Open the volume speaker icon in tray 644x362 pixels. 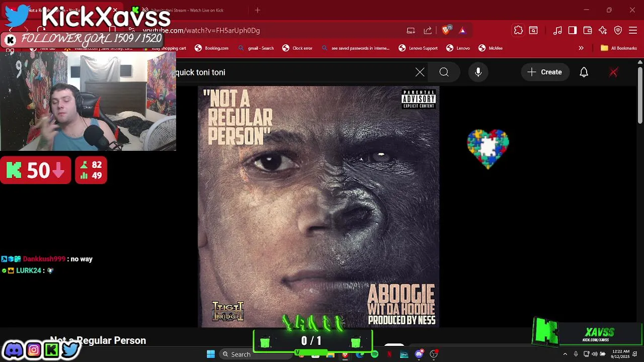(595, 354)
